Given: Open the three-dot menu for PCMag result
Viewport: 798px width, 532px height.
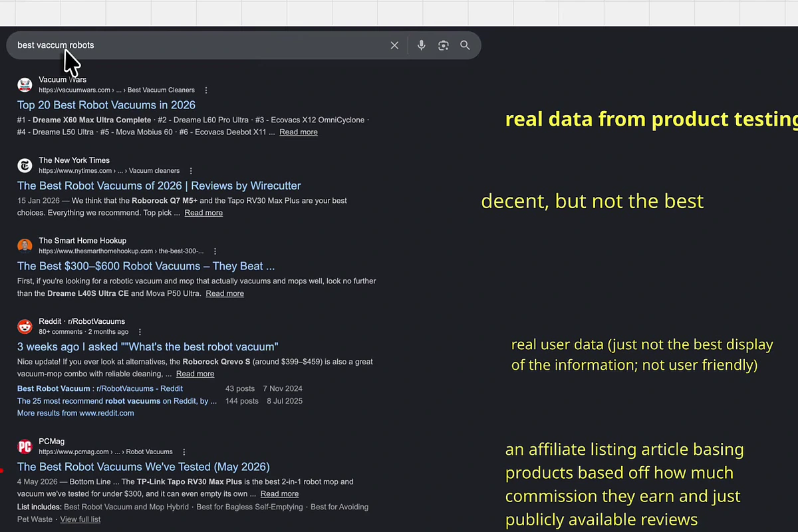Looking at the screenshot, I should 184,452.
